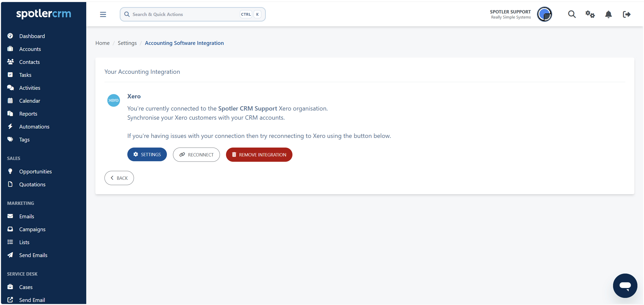This screenshot has width=644, height=305.
Task: Click the Send Email external-link icon
Action: click(x=10, y=300)
